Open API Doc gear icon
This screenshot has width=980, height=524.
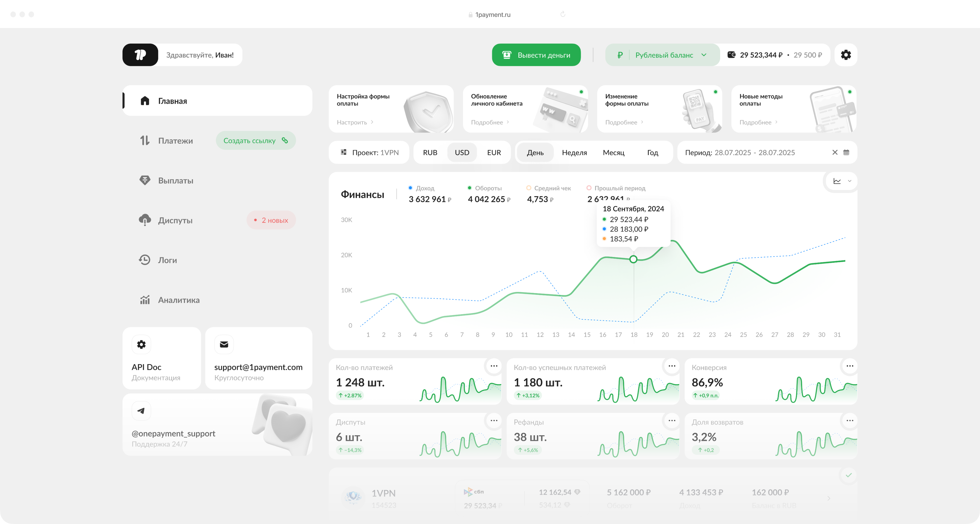click(x=141, y=344)
